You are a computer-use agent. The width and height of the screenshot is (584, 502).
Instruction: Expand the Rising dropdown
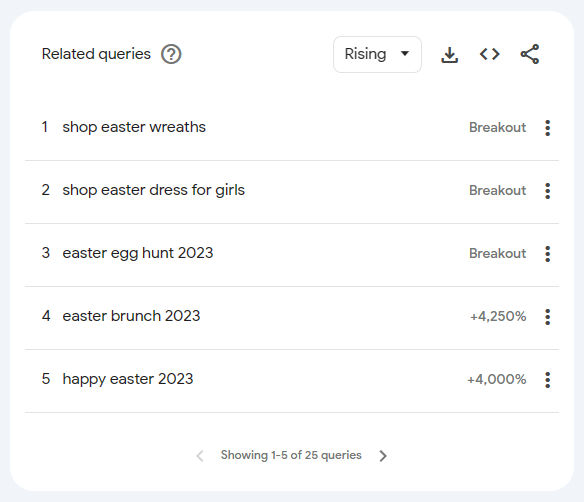coord(377,54)
